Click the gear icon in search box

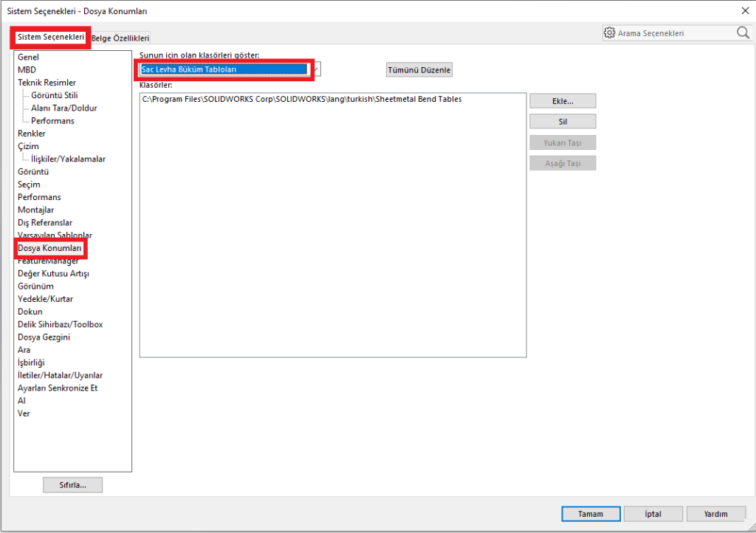point(609,33)
